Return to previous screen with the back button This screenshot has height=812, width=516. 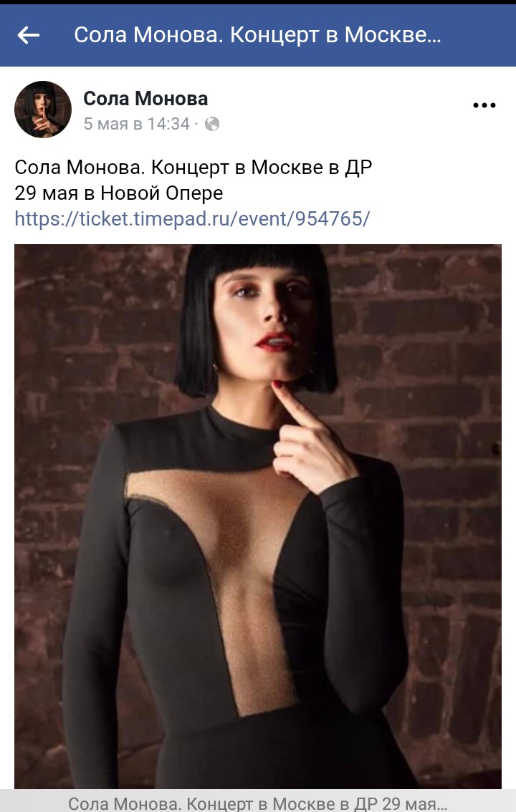[x=29, y=35]
